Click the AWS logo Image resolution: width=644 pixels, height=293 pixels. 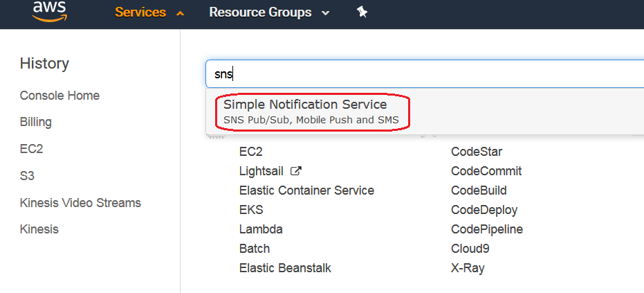tap(49, 11)
